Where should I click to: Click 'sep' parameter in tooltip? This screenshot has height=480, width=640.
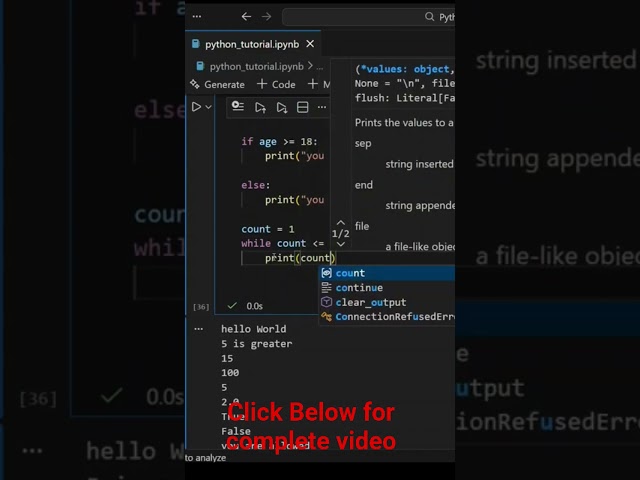(x=363, y=144)
